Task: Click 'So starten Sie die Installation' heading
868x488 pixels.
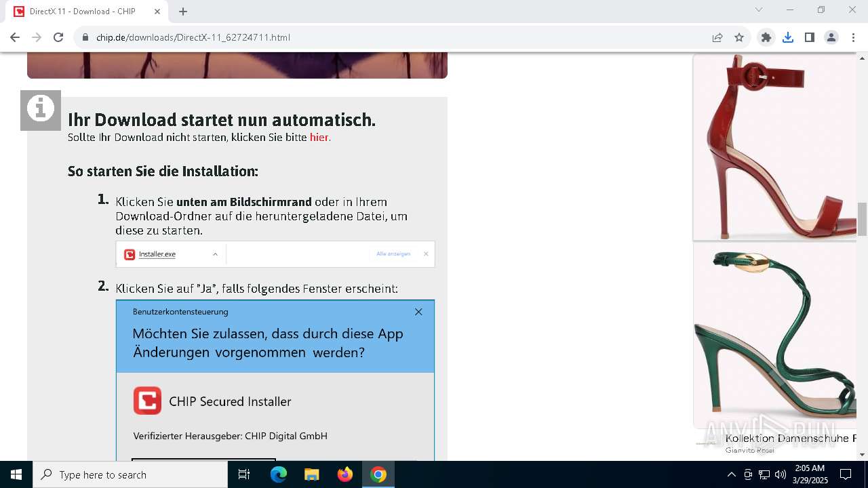Action: point(163,171)
